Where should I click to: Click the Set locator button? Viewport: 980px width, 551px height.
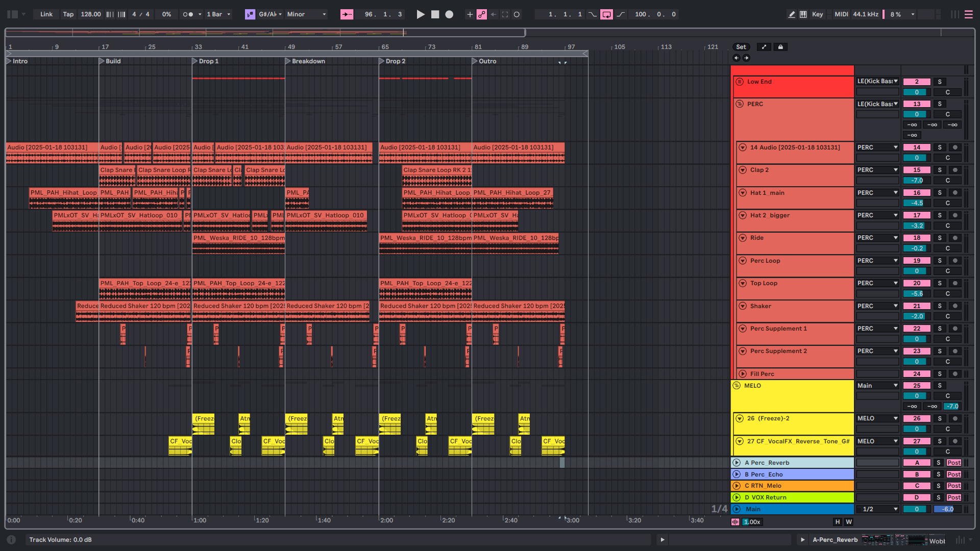(741, 47)
